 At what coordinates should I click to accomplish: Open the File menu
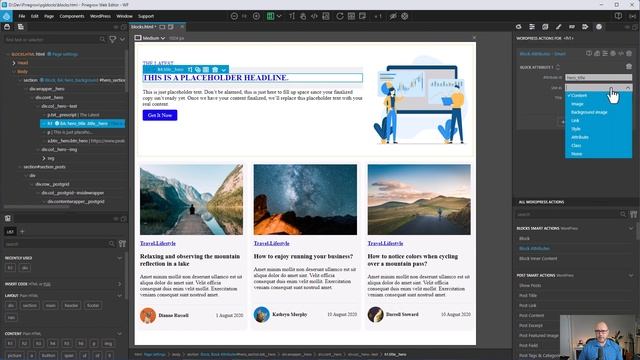[22, 16]
